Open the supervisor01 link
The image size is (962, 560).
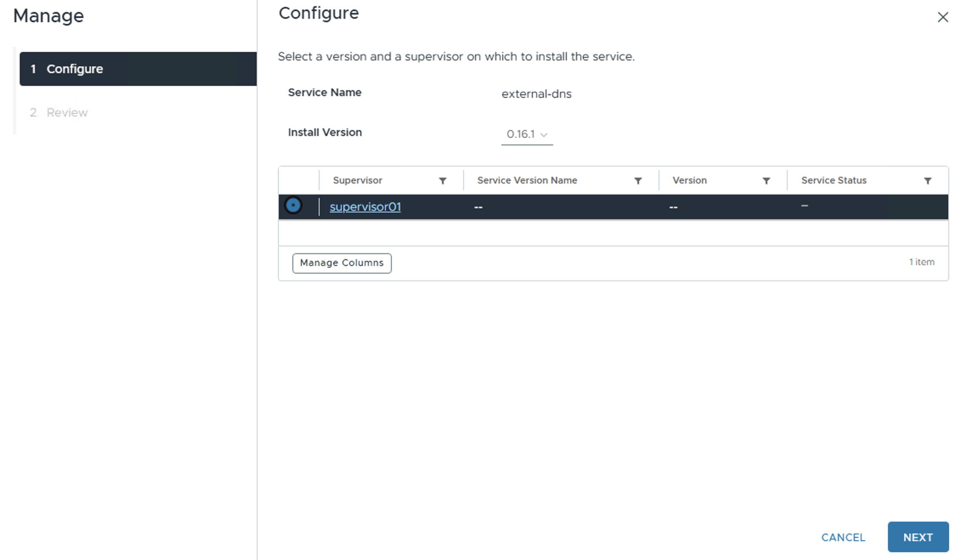(365, 207)
